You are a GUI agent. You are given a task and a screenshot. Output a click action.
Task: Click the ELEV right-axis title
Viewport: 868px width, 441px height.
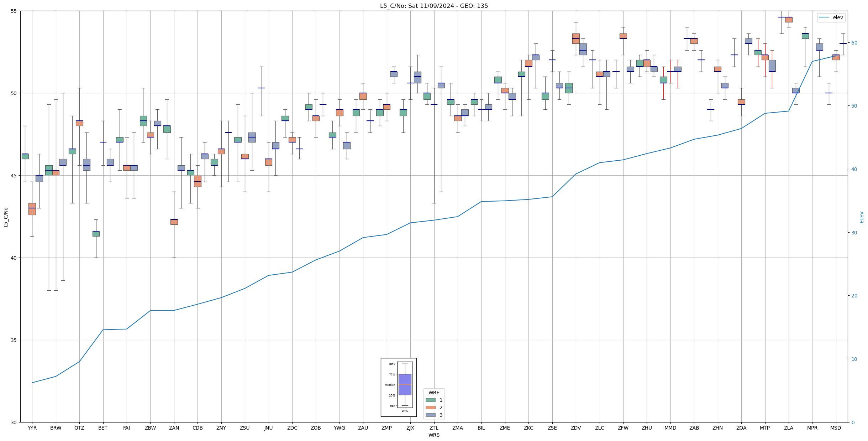point(862,217)
